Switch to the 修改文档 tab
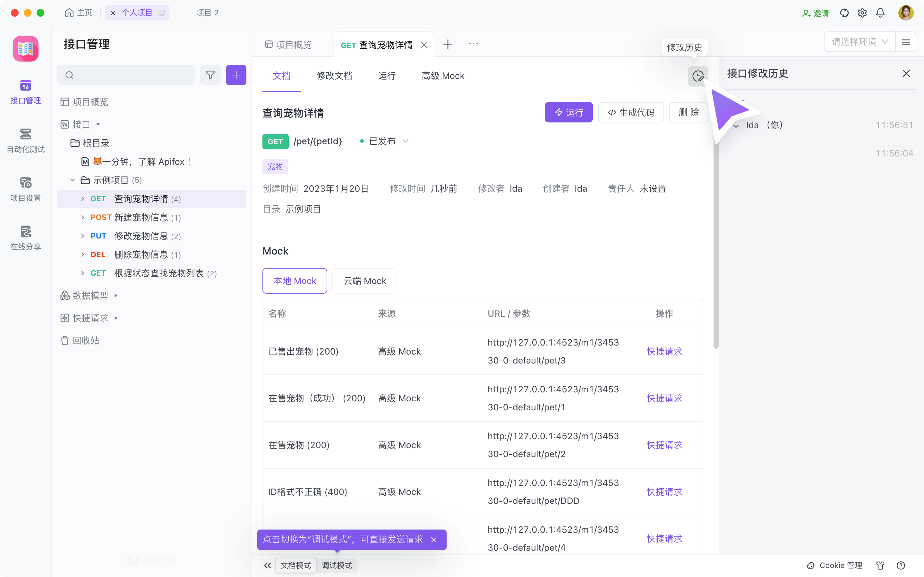The height and width of the screenshot is (577, 924). (334, 76)
